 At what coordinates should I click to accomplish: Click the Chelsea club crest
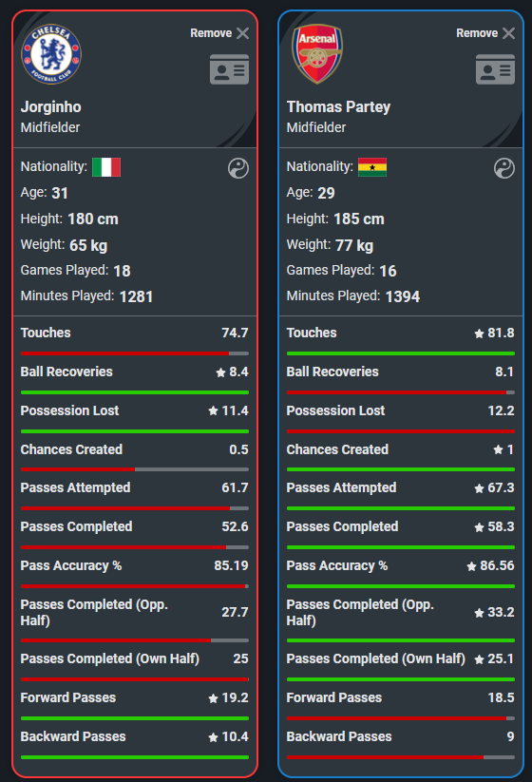click(x=51, y=54)
